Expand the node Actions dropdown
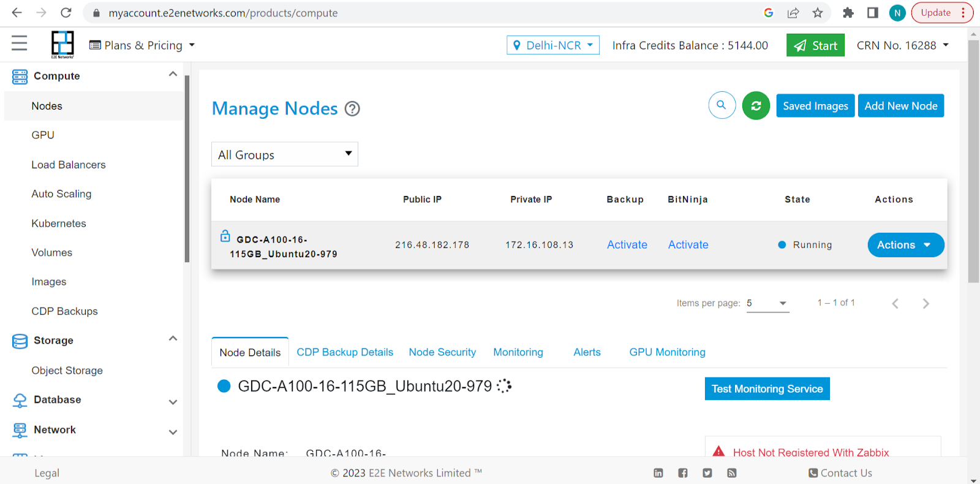The image size is (980, 484). click(905, 245)
